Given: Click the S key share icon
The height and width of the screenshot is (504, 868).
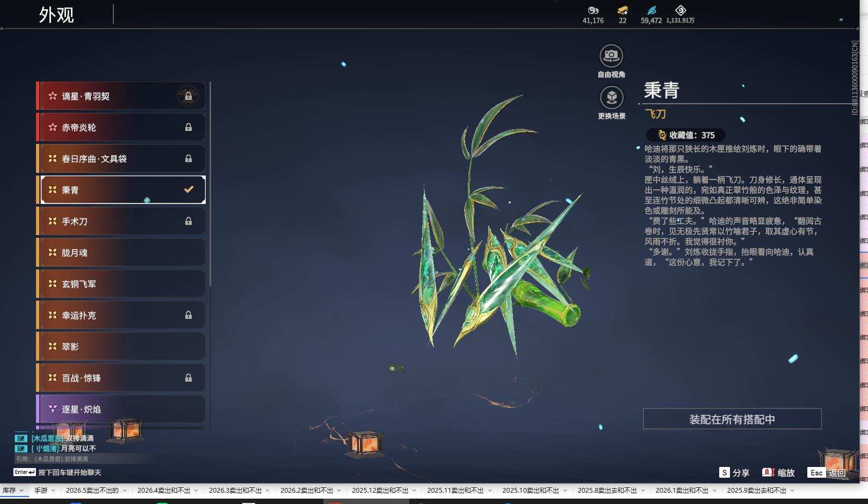Looking at the screenshot, I should click(725, 472).
